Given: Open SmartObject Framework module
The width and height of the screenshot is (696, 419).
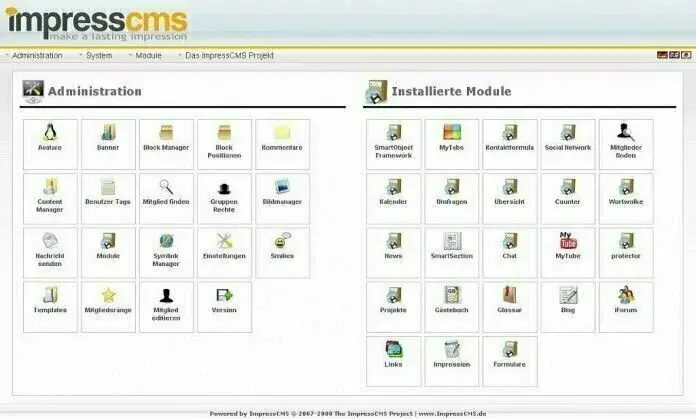Looking at the screenshot, I should (394, 144).
